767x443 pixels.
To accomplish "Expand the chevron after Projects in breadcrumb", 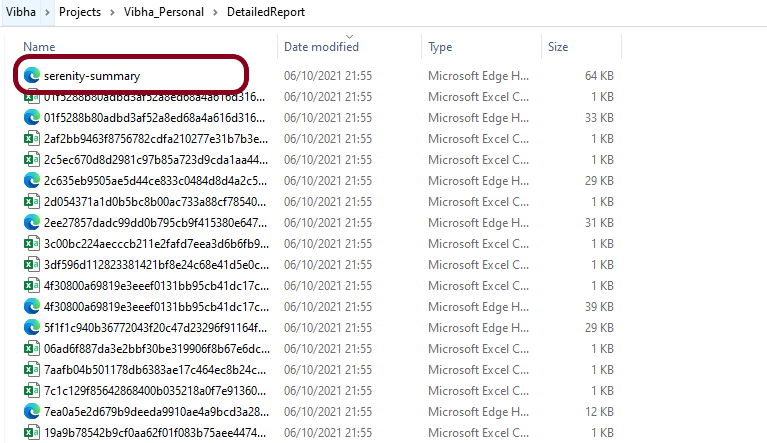I will pyautogui.click(x=112, y=12).
